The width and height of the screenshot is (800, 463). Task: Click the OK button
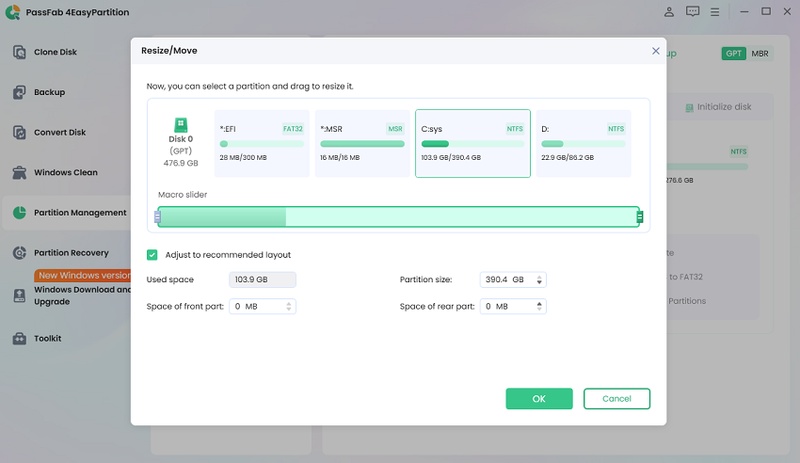(x=539, y=399)
